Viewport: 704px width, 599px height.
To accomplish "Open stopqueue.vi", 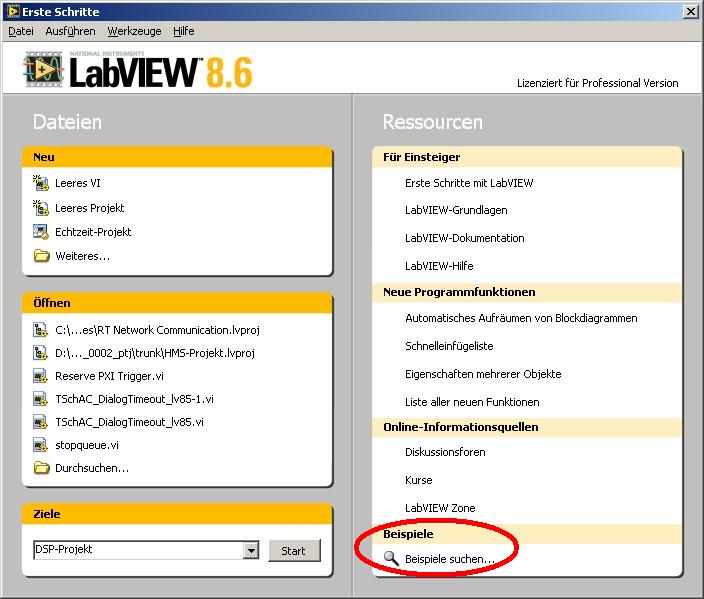I will click(87, 445).
